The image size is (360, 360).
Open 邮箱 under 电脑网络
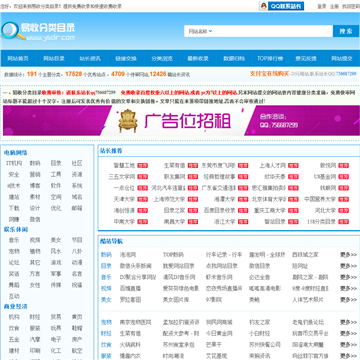pos(77,208)
